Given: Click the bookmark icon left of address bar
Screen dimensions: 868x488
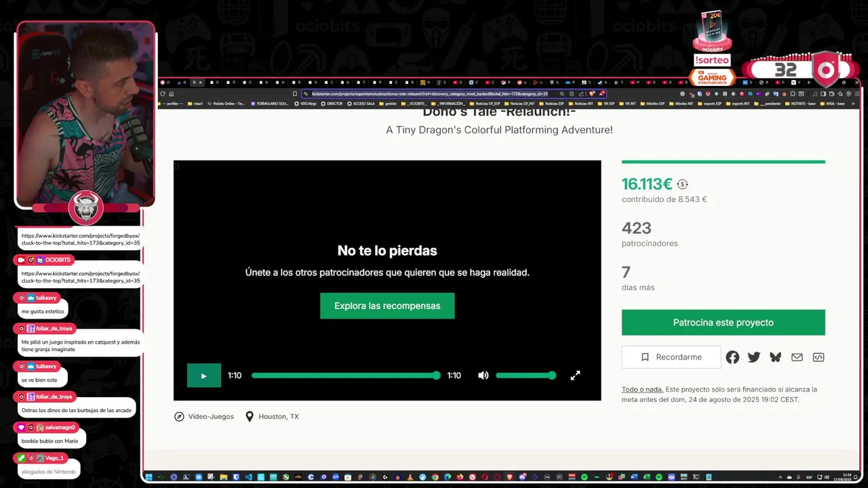Looking at the screenshot, I should (295, 94).
